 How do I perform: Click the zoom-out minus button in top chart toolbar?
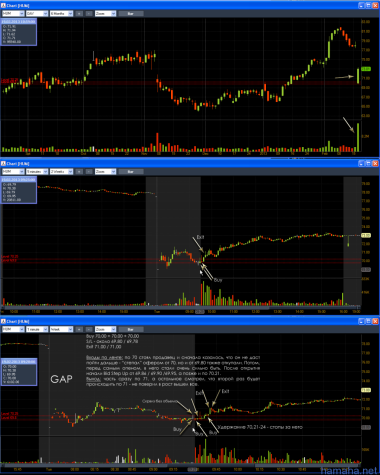pos(89,14)
